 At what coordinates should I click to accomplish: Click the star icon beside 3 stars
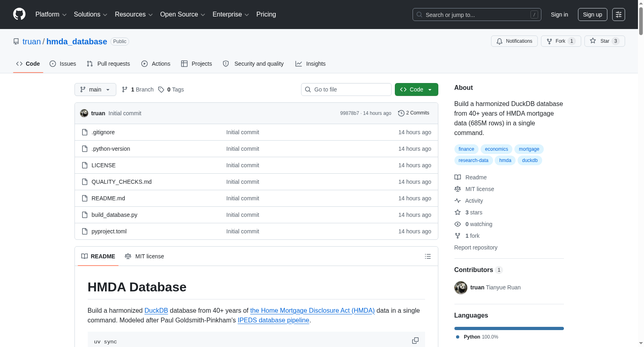pos(458,212)
